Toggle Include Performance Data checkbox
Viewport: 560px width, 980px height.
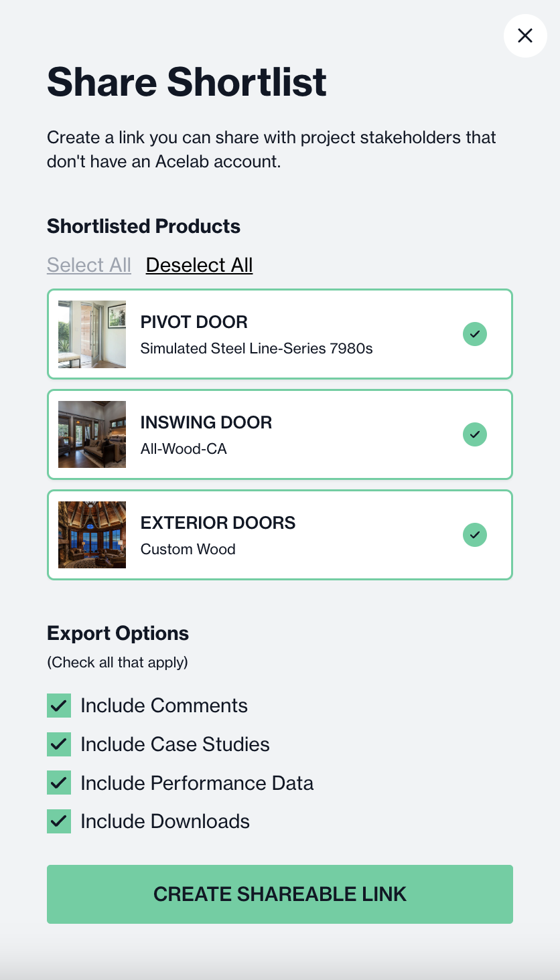pyautogui.click(x=59, y=783)
